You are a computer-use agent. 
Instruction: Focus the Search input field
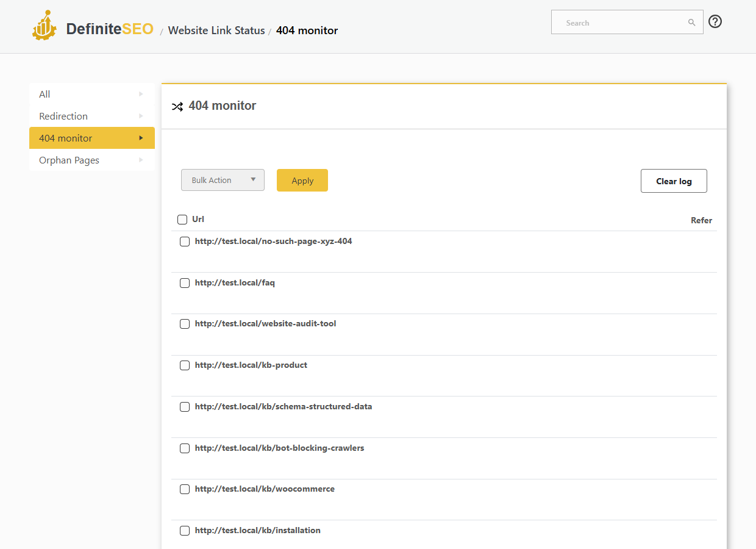click(627, 23)
